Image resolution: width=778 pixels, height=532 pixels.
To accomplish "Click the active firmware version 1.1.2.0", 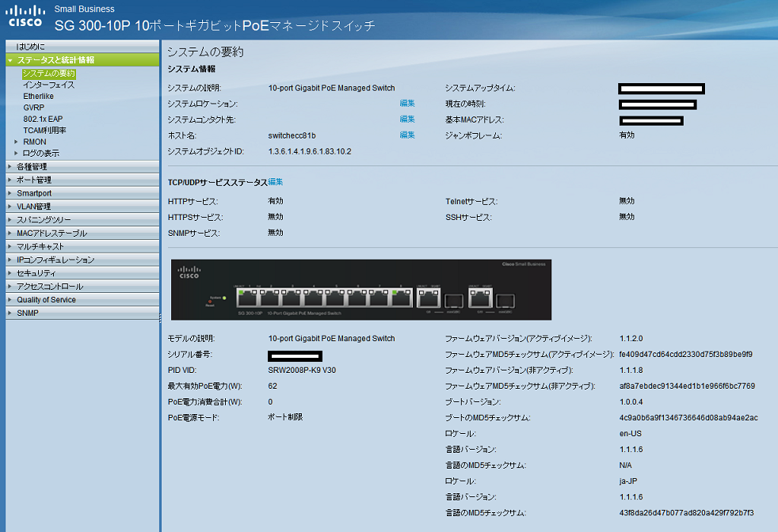I will click(x=631, y=338).
